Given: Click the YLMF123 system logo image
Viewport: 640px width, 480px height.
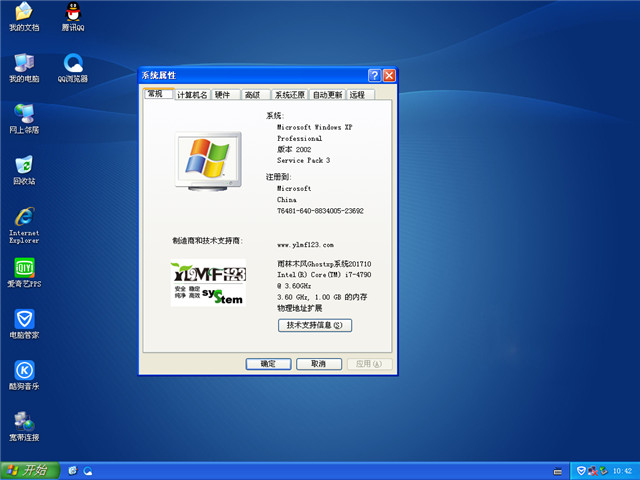Looking at the screenshot, I should [x=208, y=282].
